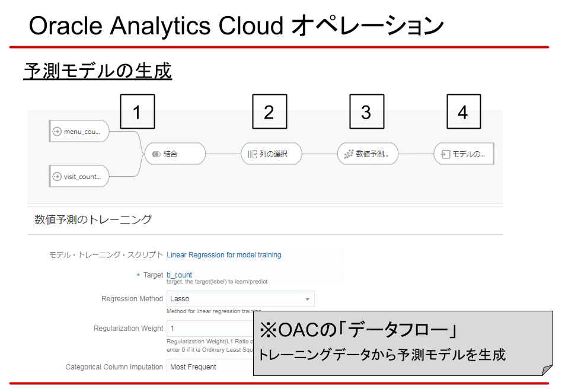
Task: Click the 数値予測のトレーニング heading
Action: (x=93, y=219)
